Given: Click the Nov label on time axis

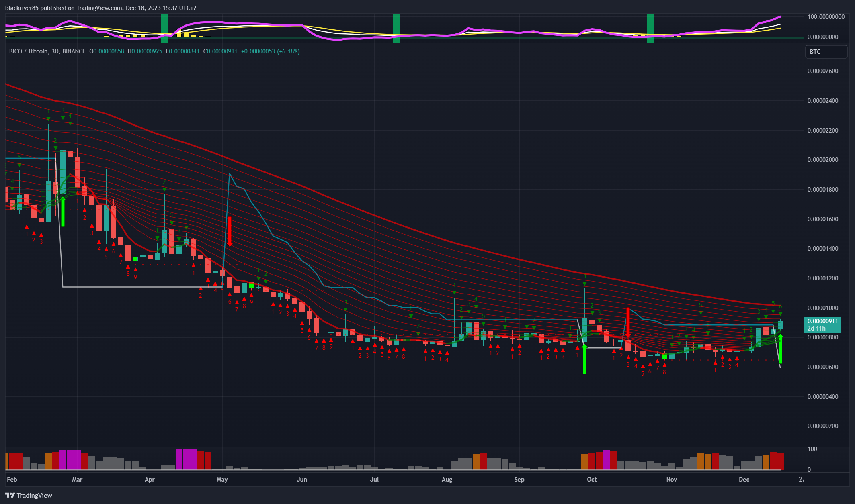Looking at the screenshot, I should (672, 479).
